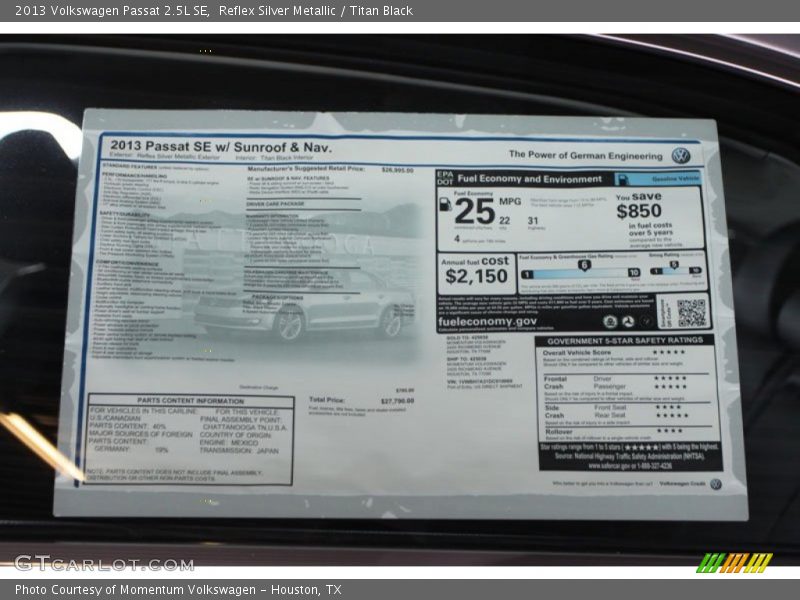
Task: Click the QR code on the fuel label
Action: tap(691, 312)
